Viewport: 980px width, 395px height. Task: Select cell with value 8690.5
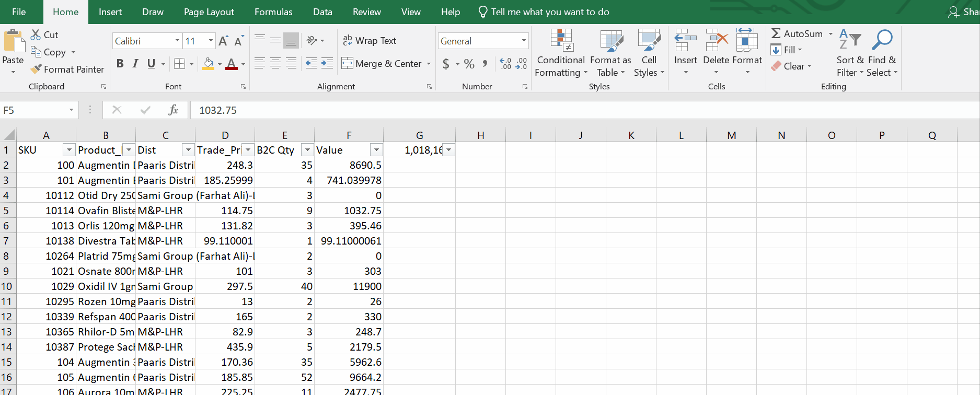click(x=349, y=165)
